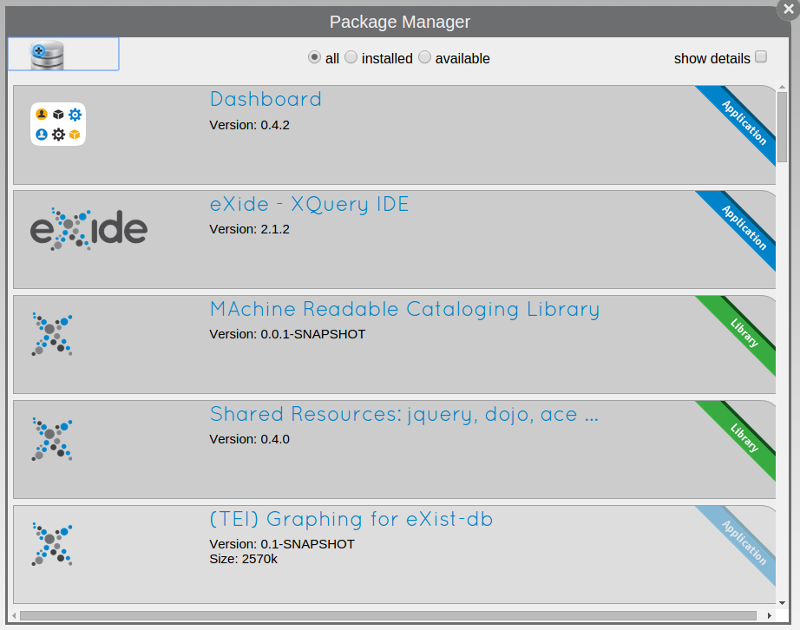Open (TEI) Graphing for eXist-db link
800x630 pixels.
point(352,519)
